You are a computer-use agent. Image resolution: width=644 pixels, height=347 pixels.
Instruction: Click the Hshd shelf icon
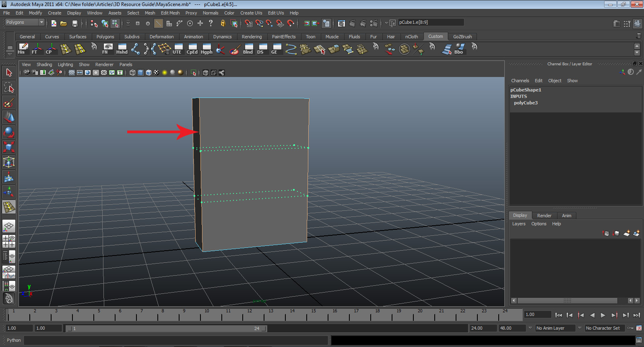(122, 49)
